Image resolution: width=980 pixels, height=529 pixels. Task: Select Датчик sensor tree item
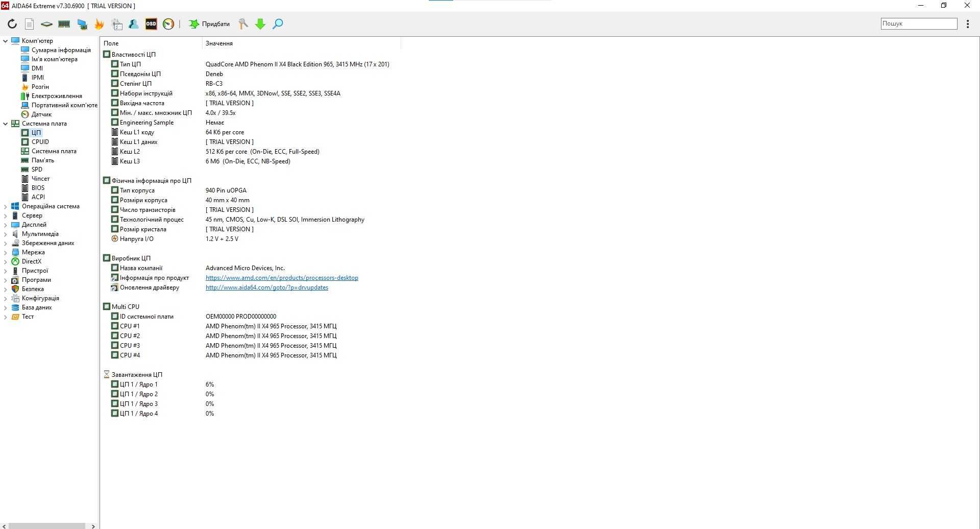[x=41, y=114]
